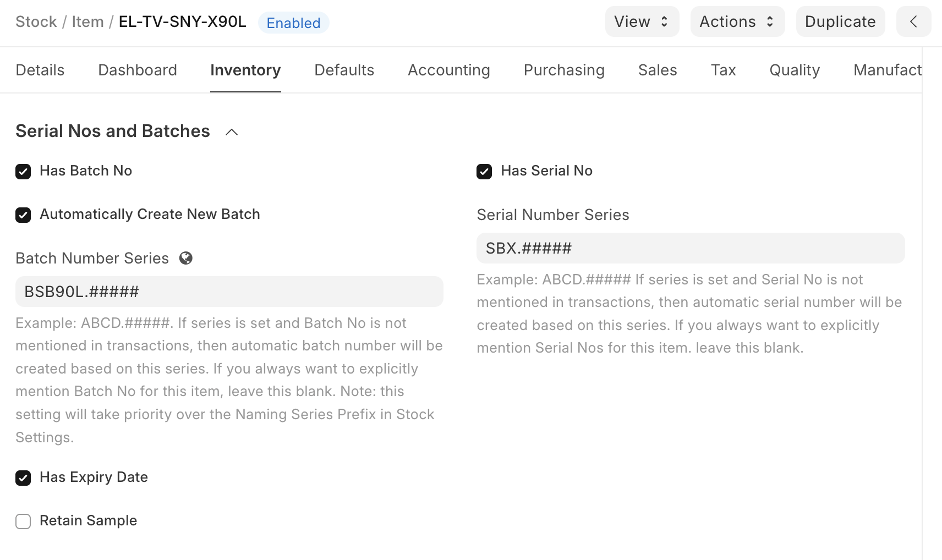This screenshot has width=942, height=560.
Task: Open the Quality tab
Action: pyautogui.click(x=794, y=70)
